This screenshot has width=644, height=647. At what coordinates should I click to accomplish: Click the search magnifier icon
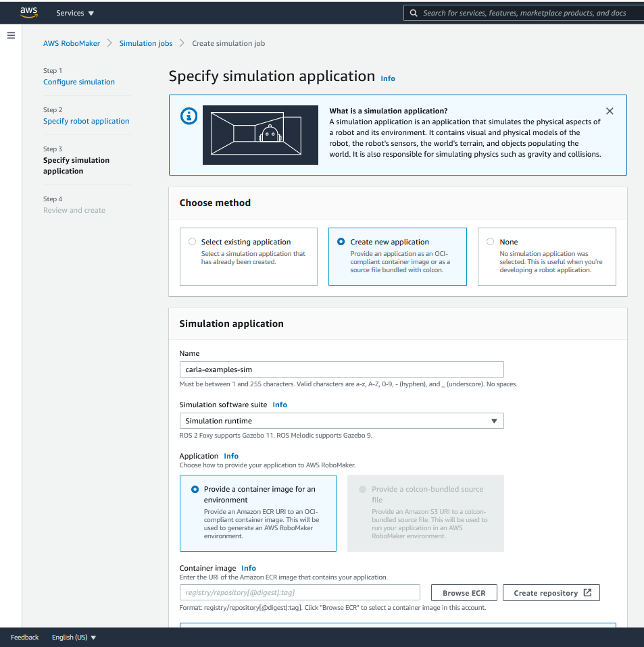pyautogui.click(x=414, y=14)
